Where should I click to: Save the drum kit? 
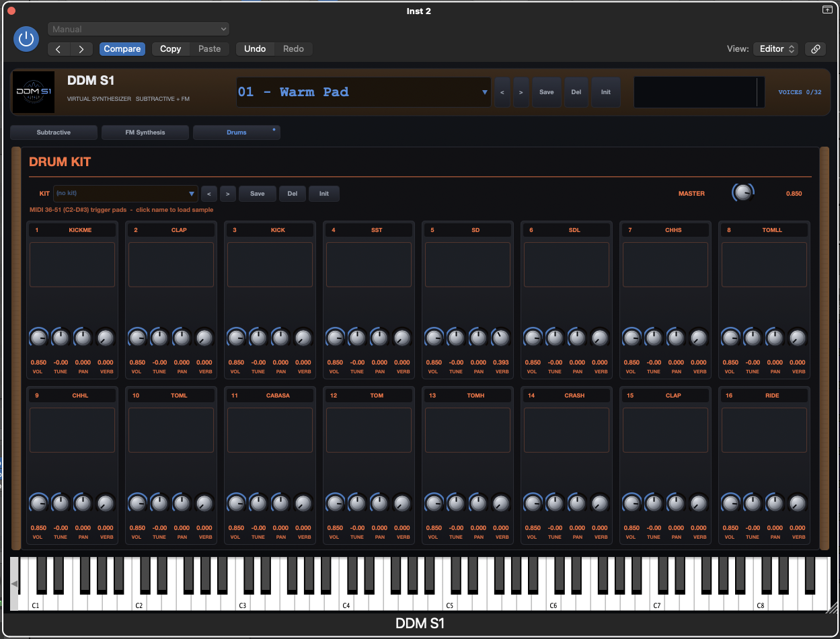coord(258,194)
